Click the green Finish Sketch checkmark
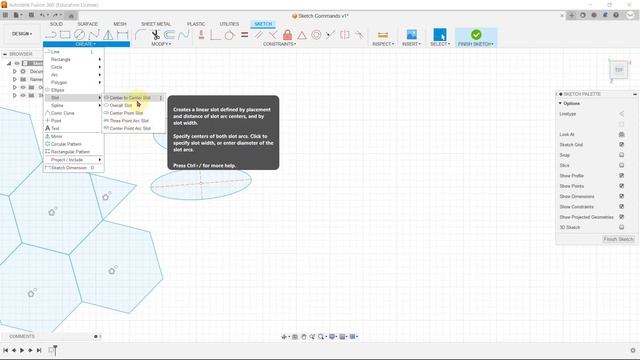 click(476, 35)
